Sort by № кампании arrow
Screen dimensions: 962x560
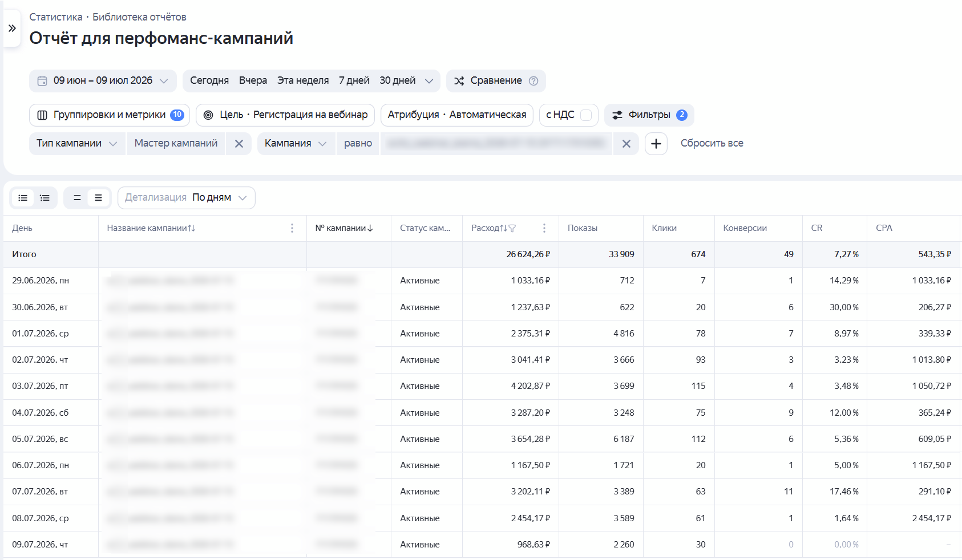point(370,228)
